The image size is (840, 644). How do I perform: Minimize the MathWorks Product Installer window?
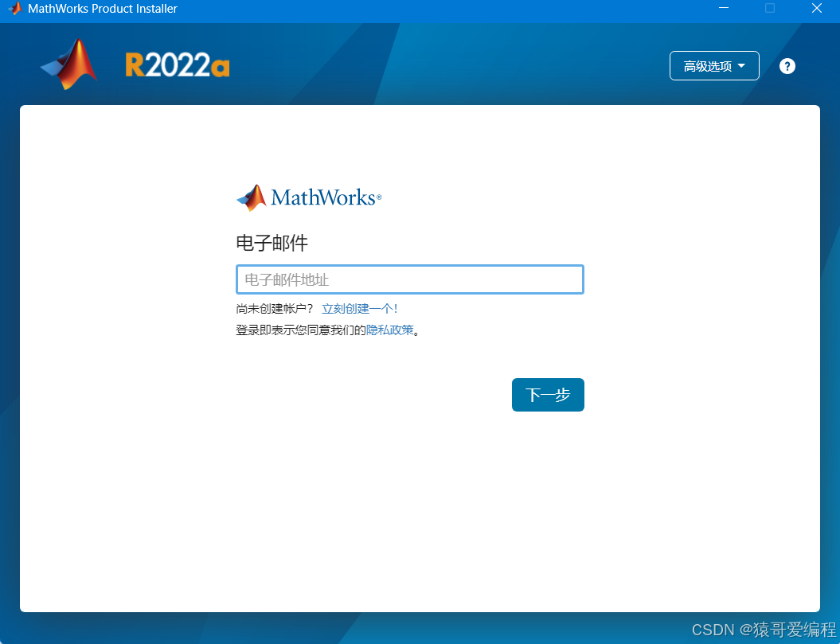pyautogui.click(x=724, y=8)
